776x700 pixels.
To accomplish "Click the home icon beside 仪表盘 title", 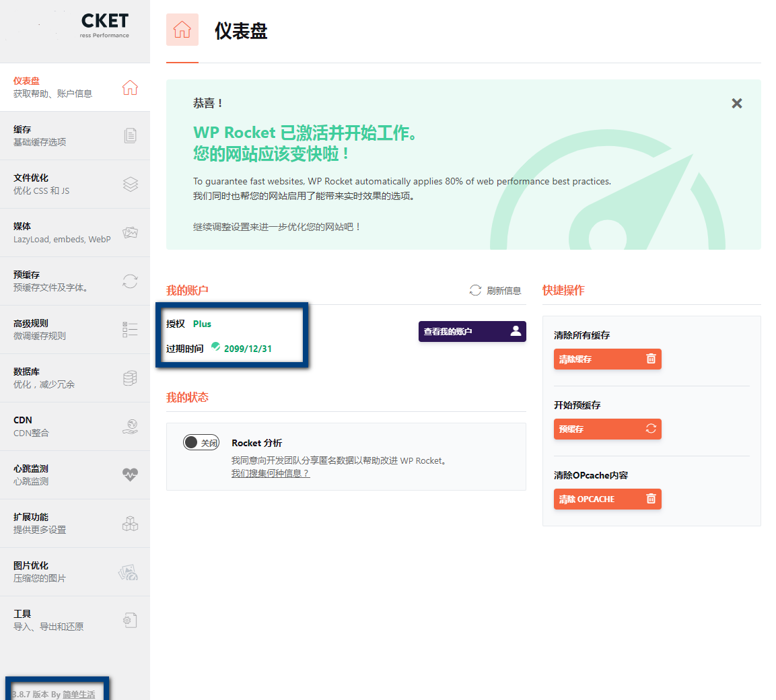I will point(182,30).
